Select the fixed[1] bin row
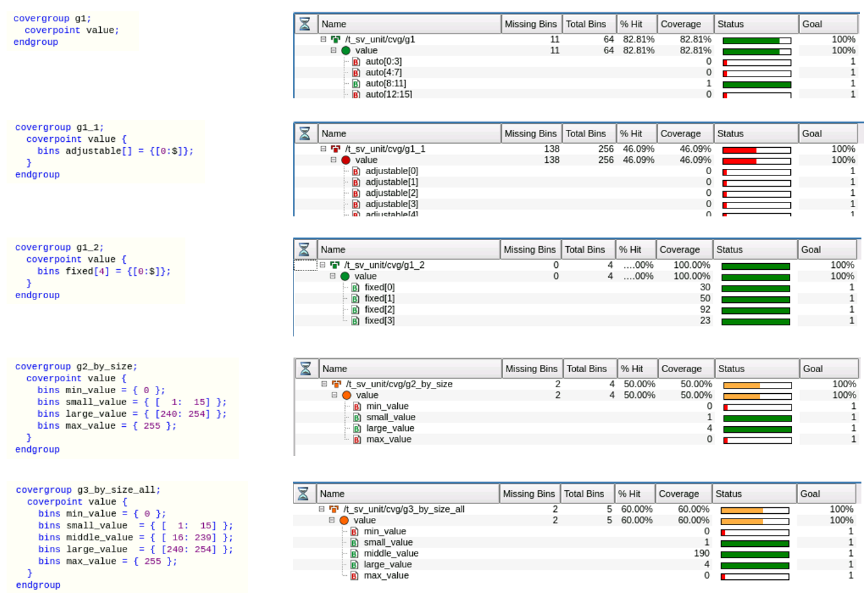Image resolution: width=868 pixels, height=597 pixels. click(380, 298)
